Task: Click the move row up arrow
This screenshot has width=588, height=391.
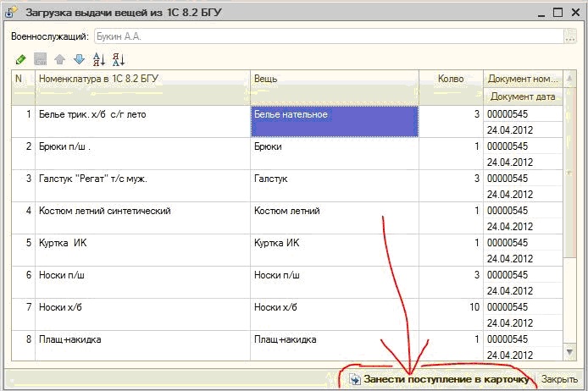Action: [59, 59]
